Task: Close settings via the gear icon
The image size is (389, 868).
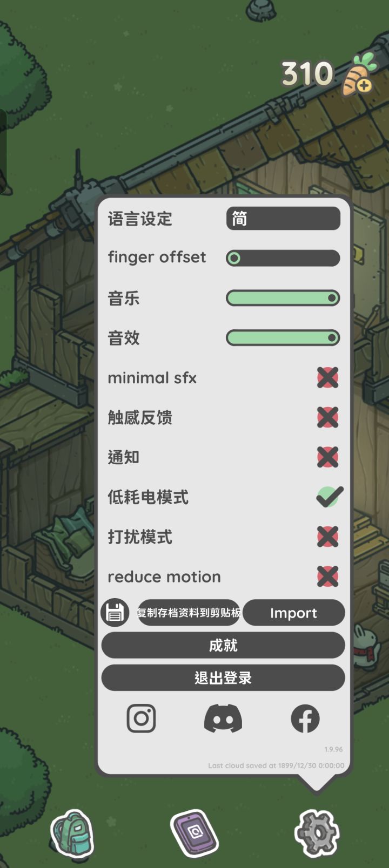Action: [x=317, y=833]
